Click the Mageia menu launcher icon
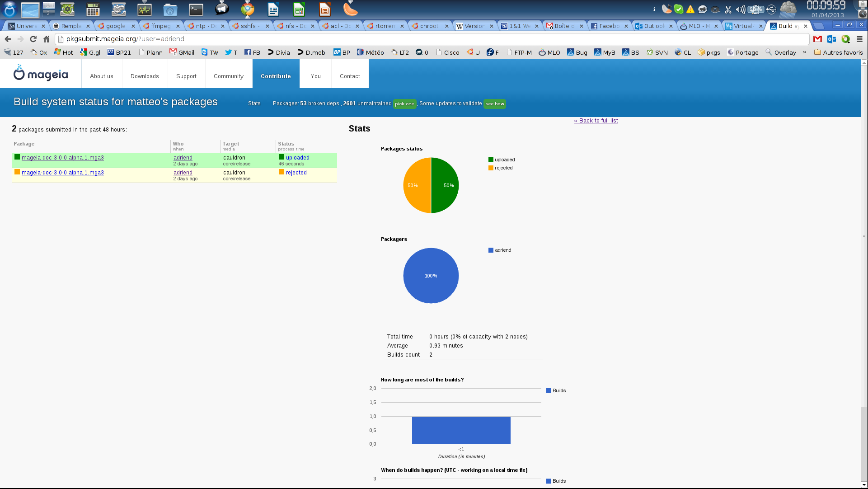 point(9,9)
